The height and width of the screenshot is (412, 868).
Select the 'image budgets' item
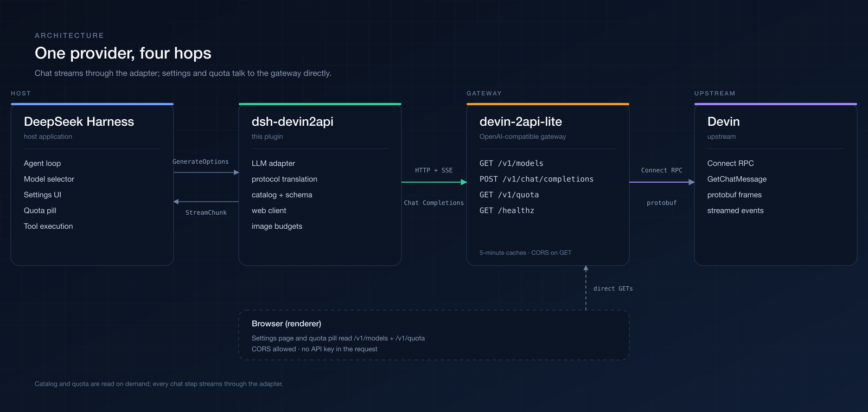[x=277, y=226]
